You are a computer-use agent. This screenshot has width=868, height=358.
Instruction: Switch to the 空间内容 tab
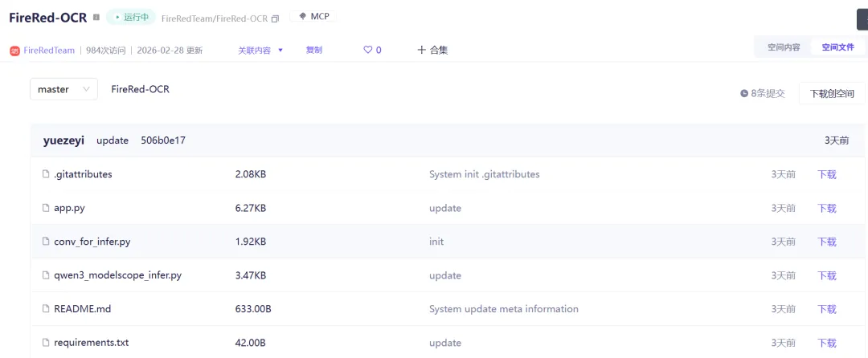tap(784, 47)
